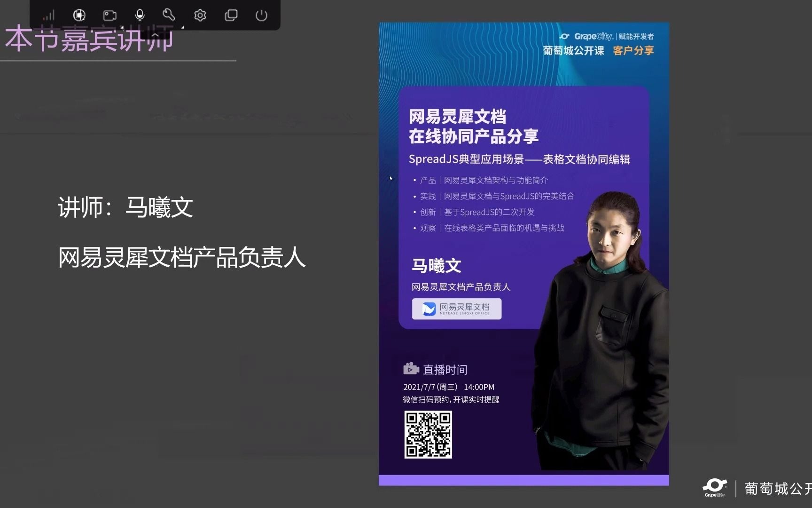
Task: Click the poster name '马曦文' in bold
Action: [437, 266]
